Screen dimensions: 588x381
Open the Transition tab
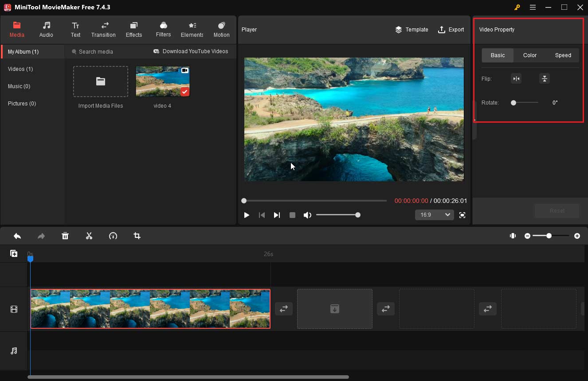(103, 29)
